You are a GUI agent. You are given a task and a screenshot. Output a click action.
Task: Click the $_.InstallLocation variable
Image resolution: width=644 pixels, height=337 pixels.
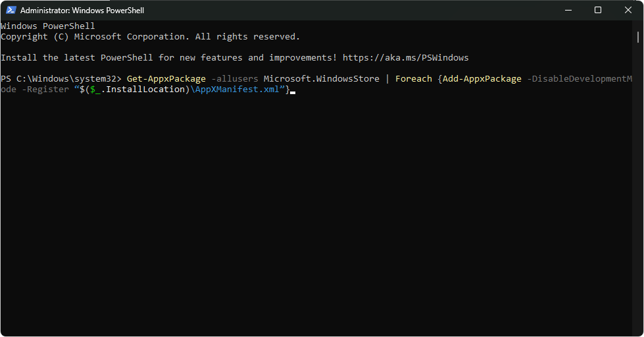pyautogui.click(x=137, y=89)
